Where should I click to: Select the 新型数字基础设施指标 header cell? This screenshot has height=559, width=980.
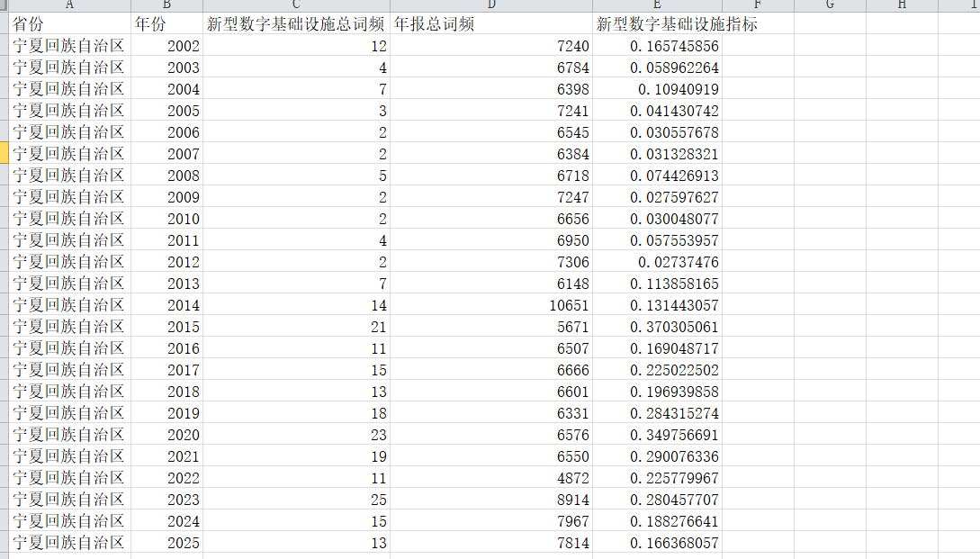pos(657,24)
